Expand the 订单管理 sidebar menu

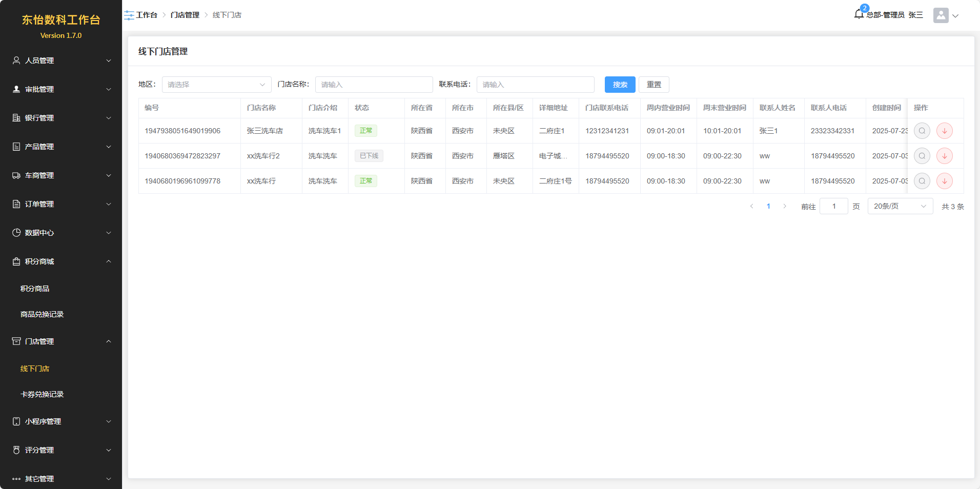(61, 204)
